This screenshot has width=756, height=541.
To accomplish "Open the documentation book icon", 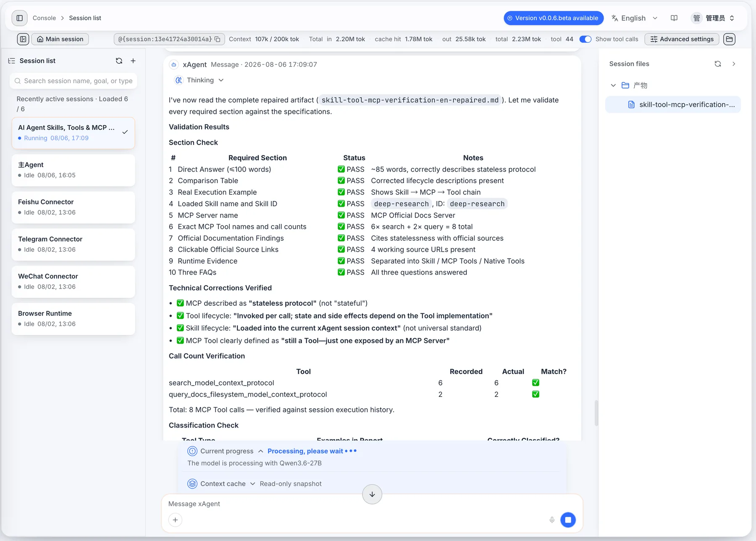I will pos(674,18).
